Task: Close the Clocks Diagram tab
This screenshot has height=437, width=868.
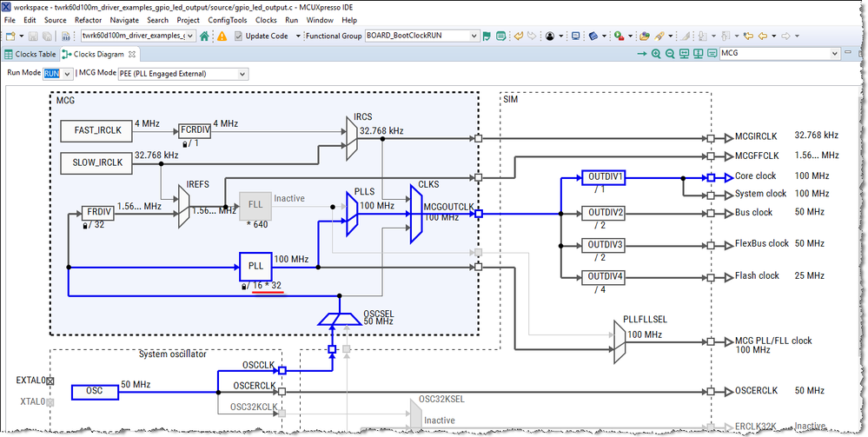Action: (132, 54)
